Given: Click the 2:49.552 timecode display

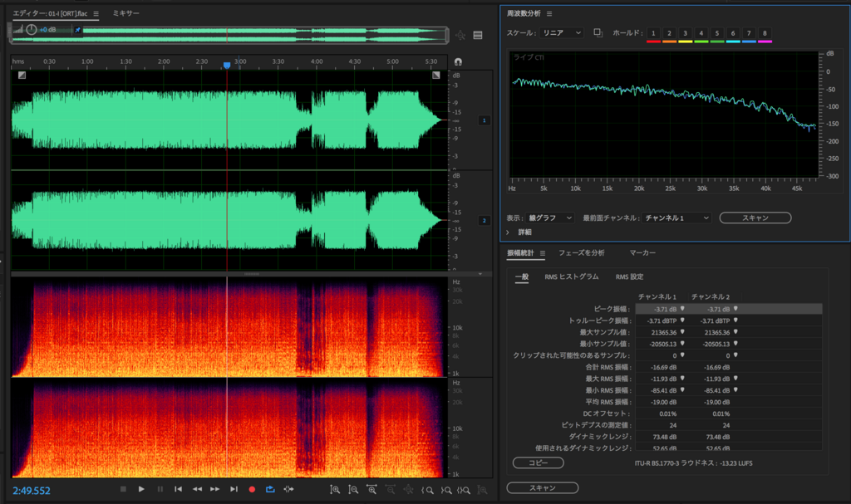Looking at the screenshot, I should (x=32, y=491).
